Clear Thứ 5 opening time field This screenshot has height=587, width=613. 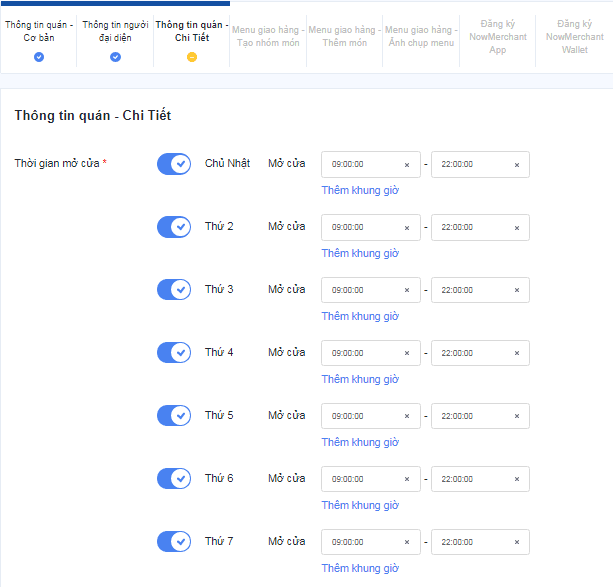(407, 416)
